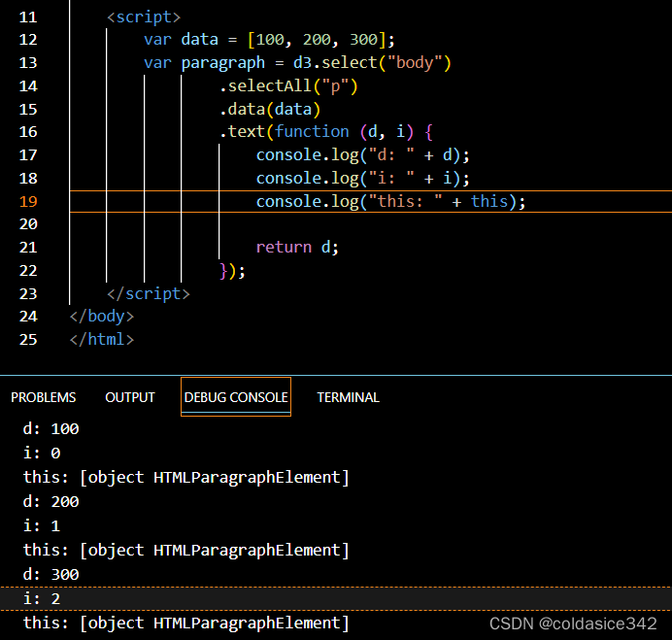
Task: Click line number 19 in the gutter
Action: pyautogui.click(x=28, y=201)
